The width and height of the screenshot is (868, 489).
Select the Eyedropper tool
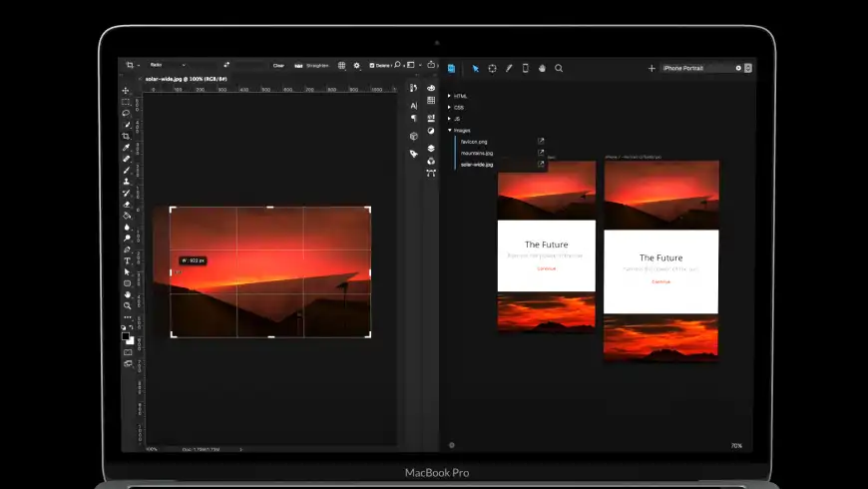click(127, 147)
